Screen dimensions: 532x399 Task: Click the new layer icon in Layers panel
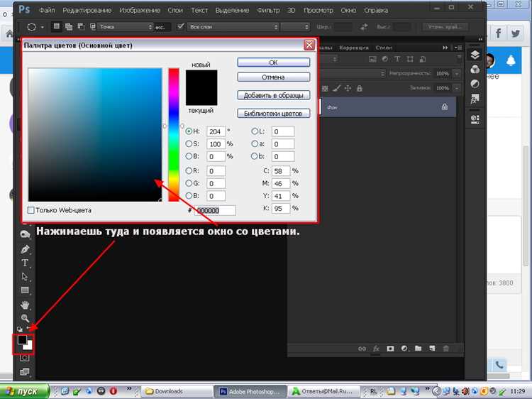click(432, 349)
